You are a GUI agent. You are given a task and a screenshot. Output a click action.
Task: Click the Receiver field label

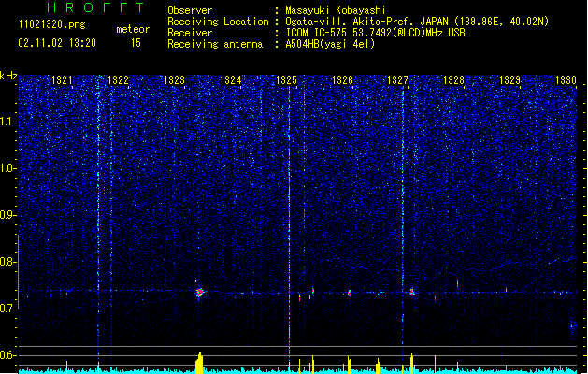(x=190, y=33)
